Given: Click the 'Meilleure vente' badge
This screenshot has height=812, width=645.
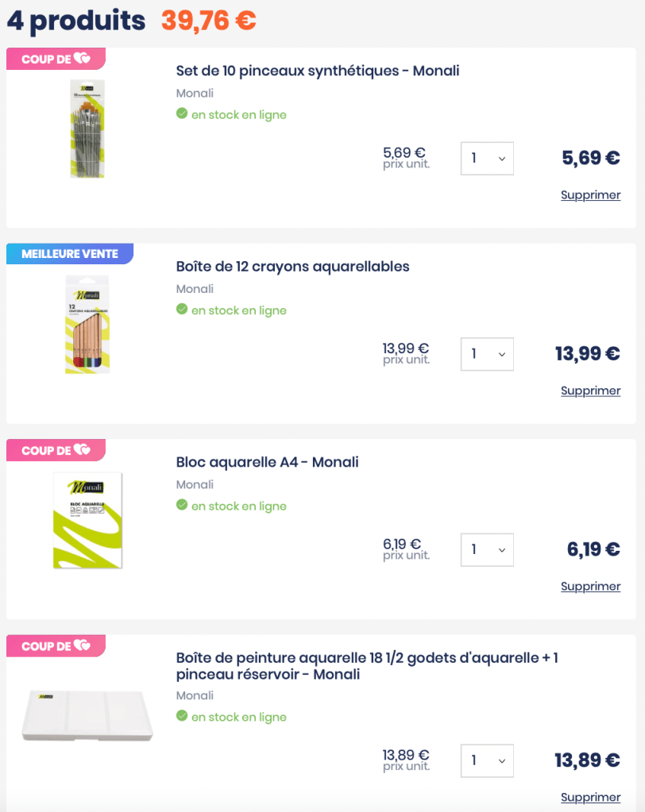Looking at the screenshot, I should coord(70,254).
